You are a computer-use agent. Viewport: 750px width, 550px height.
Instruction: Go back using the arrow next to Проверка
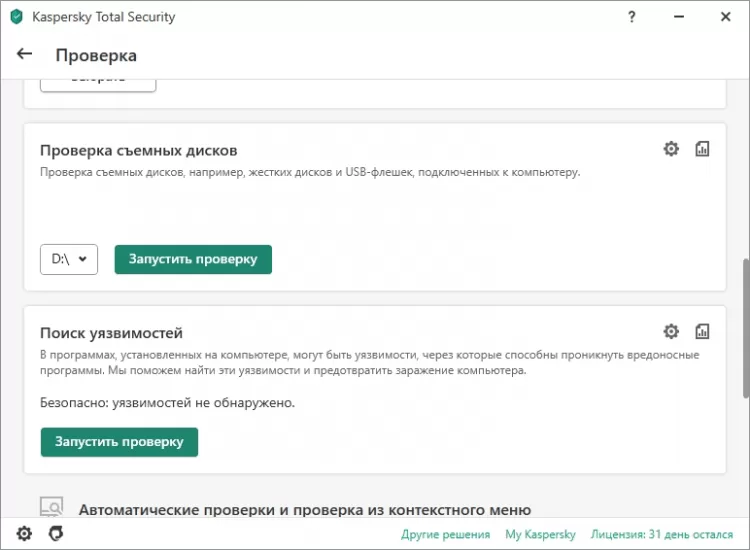pyautogui.click(x=25, y=54)
